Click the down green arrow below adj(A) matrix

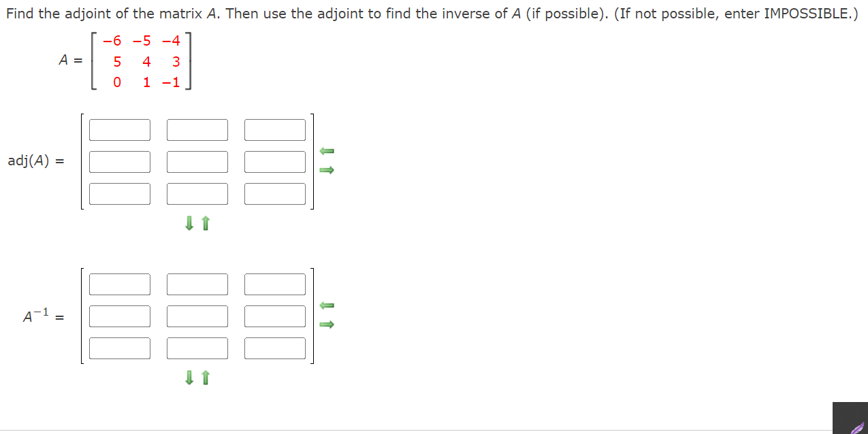tap(189, 223)
